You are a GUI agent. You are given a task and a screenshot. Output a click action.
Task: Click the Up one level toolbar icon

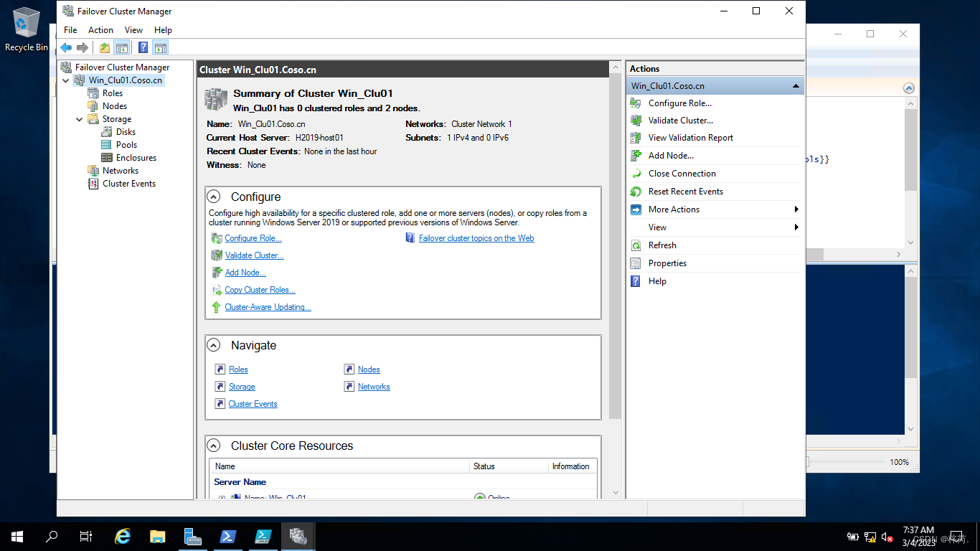click(105, 48)
